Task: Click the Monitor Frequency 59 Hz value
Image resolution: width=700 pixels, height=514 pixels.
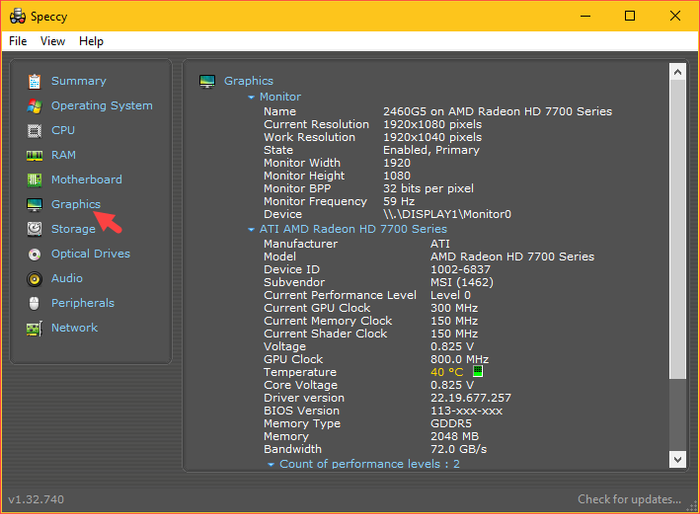Action: pyautogui.click(x=399, y=201)
